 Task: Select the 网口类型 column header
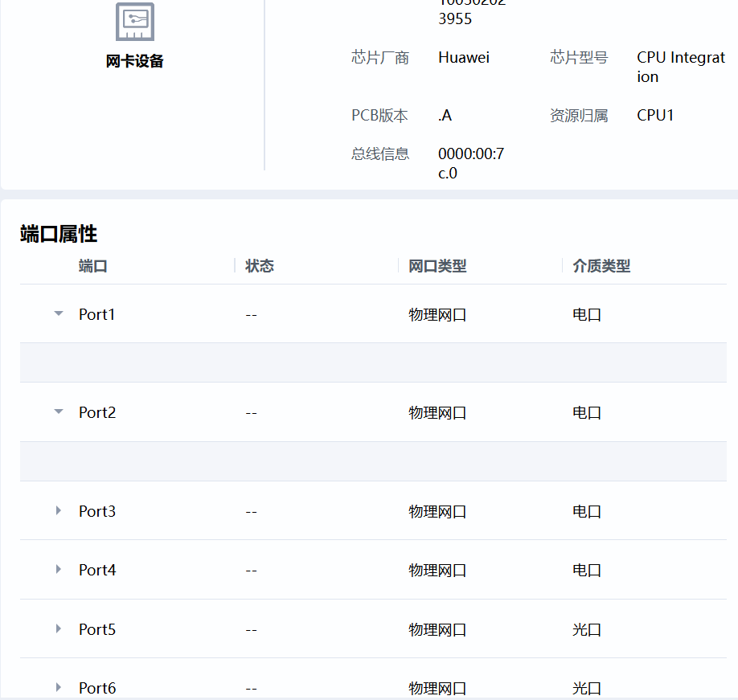437,266
